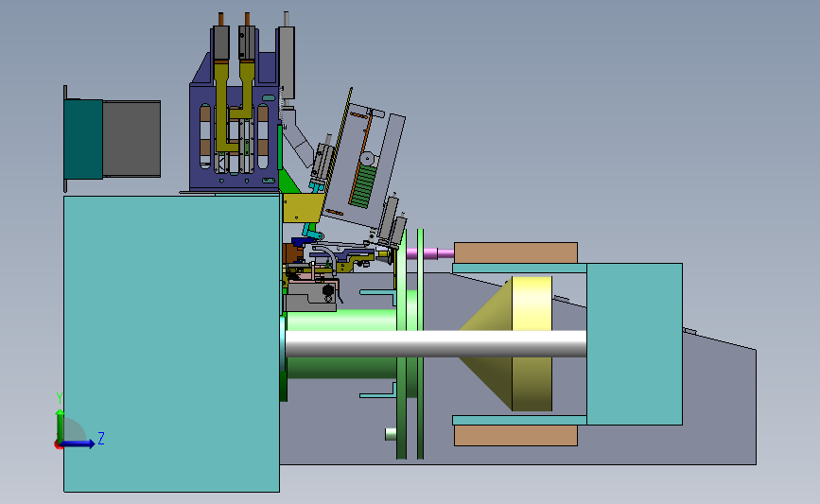Image resolution: width=820 pixels, height=504 pixels.
Task: Click the red origin ball of triad
Action: pyautogui.click(x=58, y=445)
